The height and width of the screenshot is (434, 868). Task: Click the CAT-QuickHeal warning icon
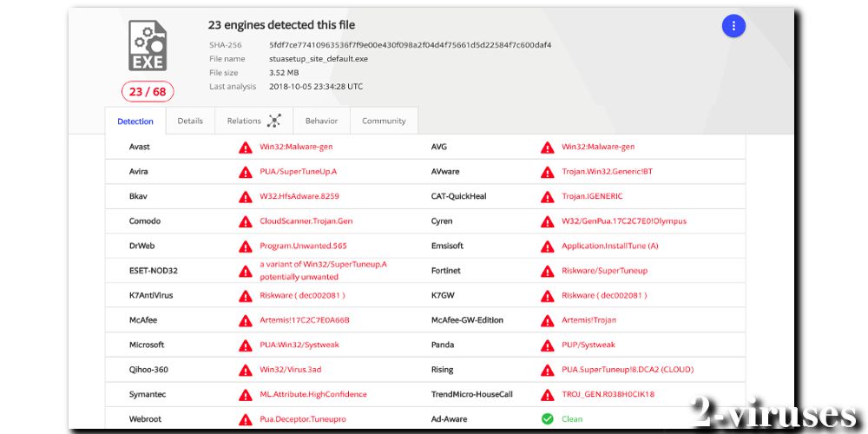[548, 196]
